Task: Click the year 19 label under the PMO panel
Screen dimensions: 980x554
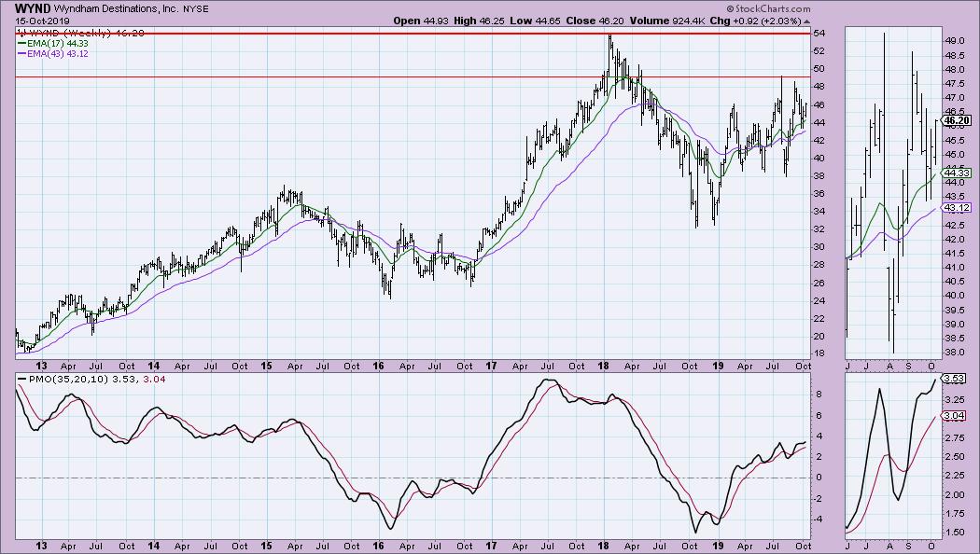Action: [718, 546]
